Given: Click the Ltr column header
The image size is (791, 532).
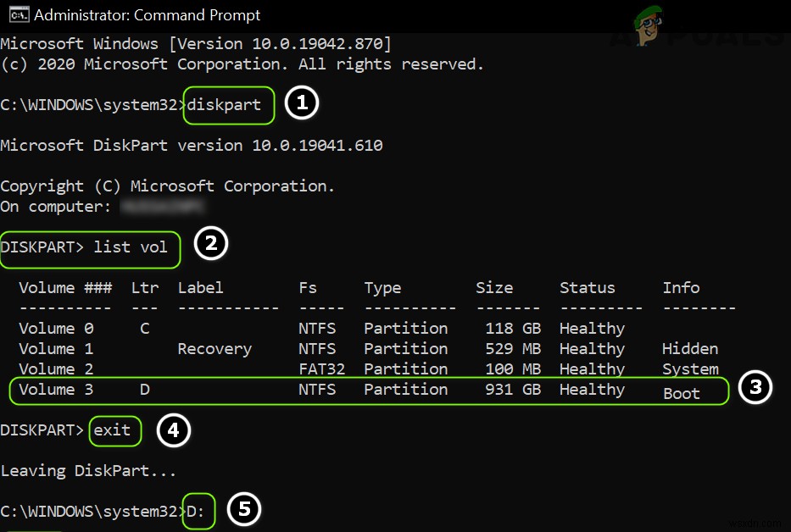Looking at the screenshot, I should 143,288.
